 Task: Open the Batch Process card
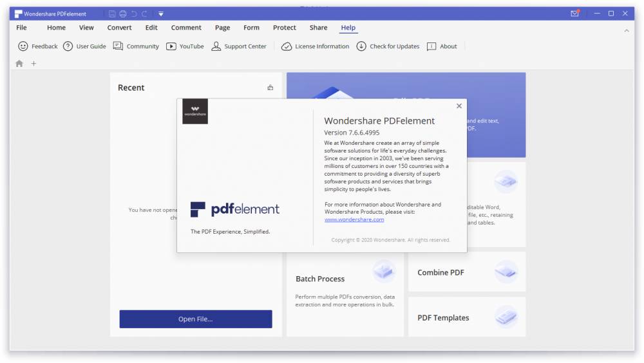point(345,295)
